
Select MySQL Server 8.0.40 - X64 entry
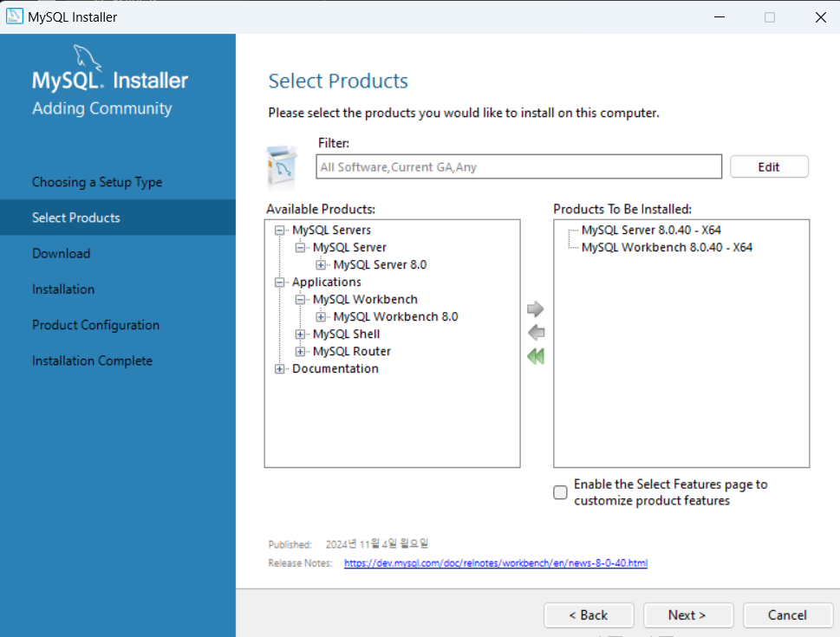click(651, 231)
